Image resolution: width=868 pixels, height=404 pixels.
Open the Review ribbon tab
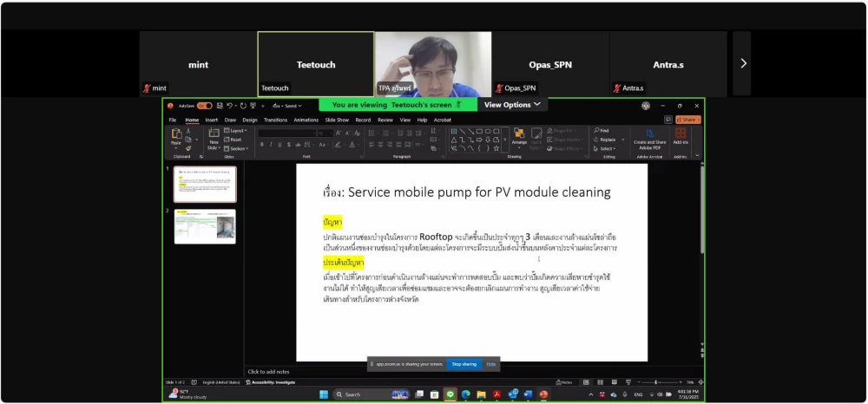tap(385, 120)
